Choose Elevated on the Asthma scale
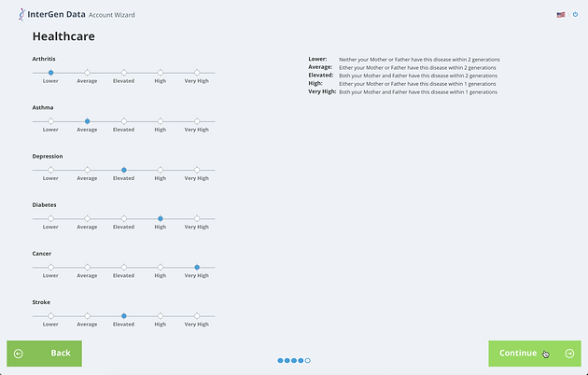588x375 pixels. (124, 121)
